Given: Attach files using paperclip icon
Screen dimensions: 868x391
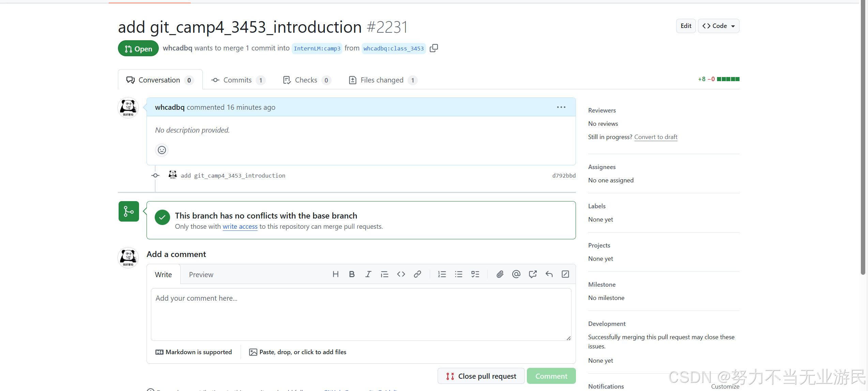Looking at the screenshot, I should point(500,274).
